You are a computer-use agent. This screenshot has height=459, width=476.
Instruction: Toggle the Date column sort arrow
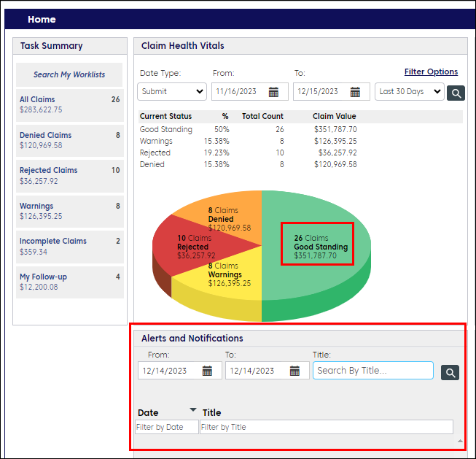click(193, 410)
